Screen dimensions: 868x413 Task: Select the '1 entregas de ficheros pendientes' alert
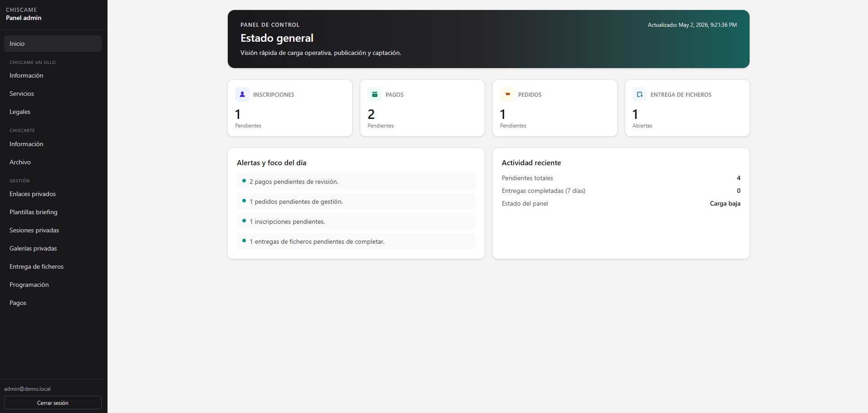[356, 241]
